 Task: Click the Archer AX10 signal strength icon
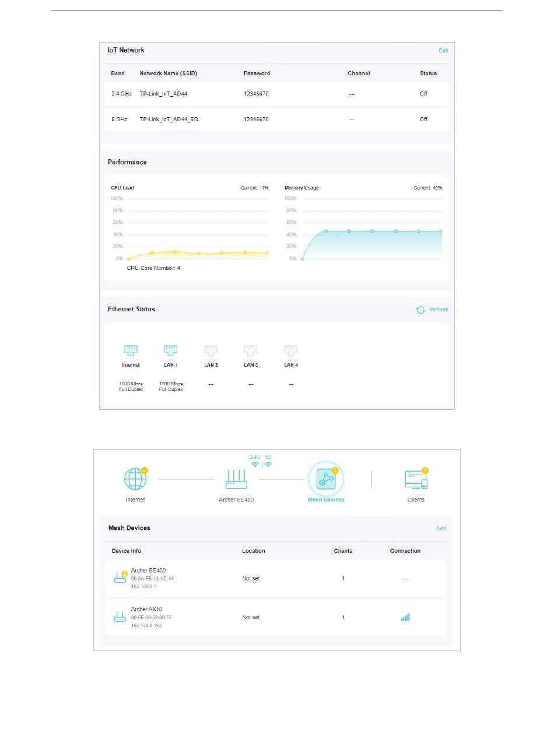point(405,617)
